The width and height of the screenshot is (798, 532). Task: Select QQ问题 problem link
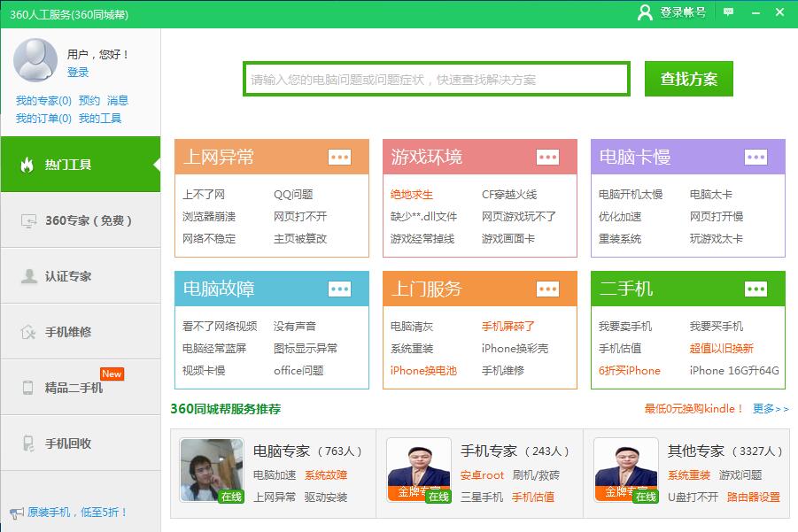[x=293, y=194]
